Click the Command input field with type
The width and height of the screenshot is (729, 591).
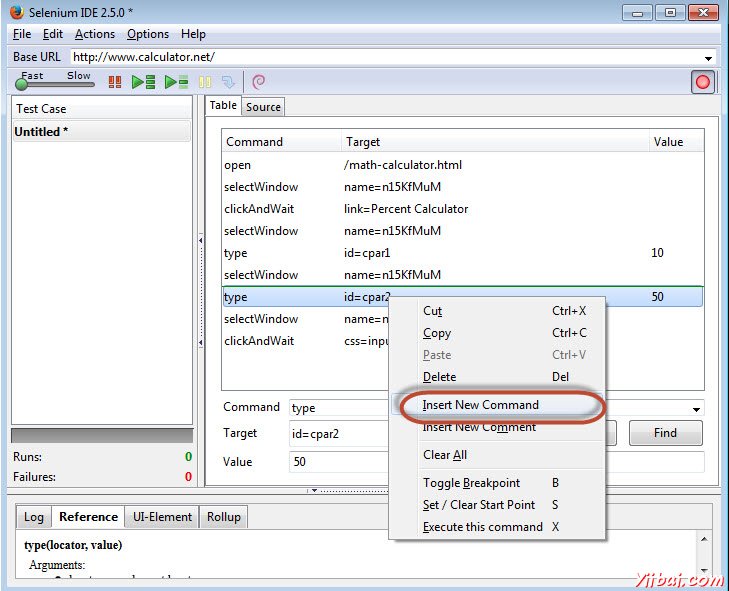pos(338,408)
